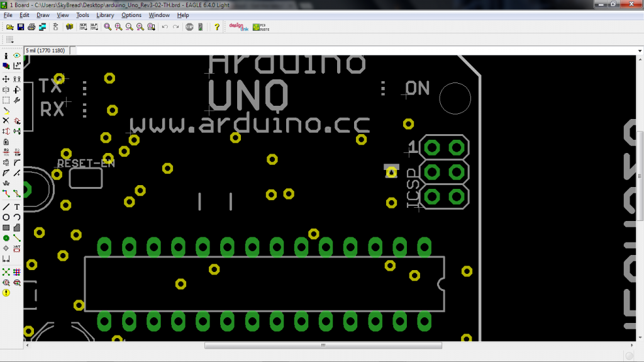Open the Edit menu

pos(25,15)
